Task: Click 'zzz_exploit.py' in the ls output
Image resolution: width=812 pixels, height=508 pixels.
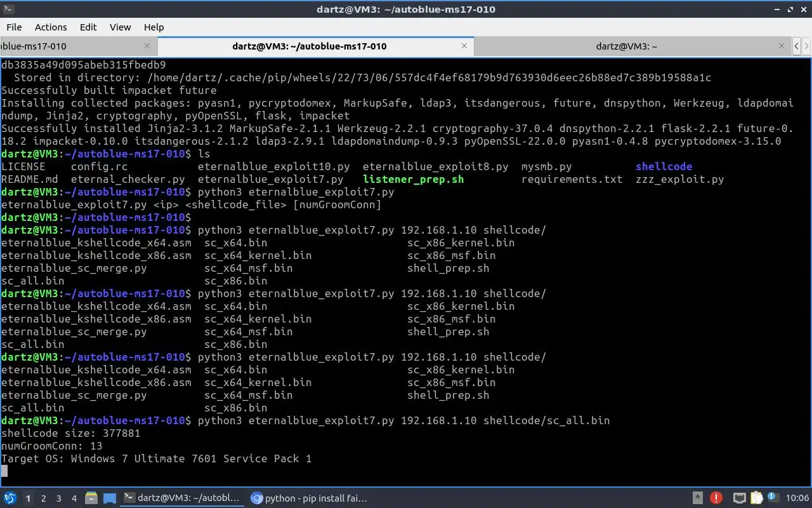Action: [679, 179]
